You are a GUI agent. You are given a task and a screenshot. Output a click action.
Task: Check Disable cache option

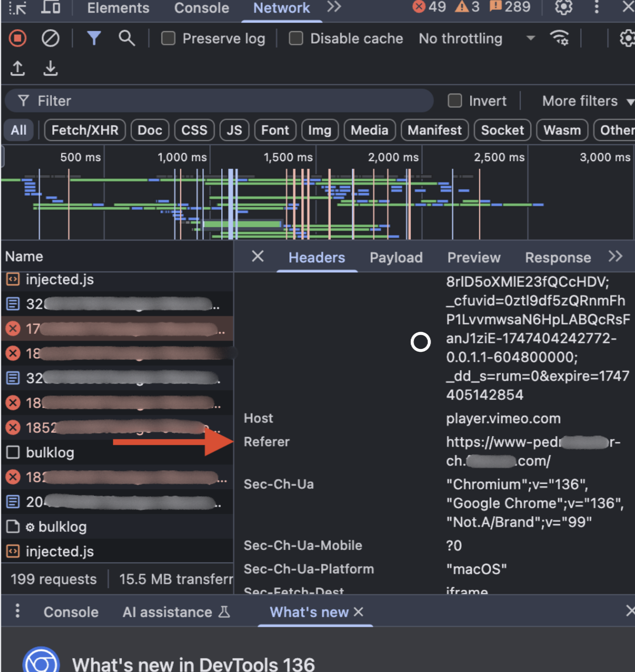[296, 39]
